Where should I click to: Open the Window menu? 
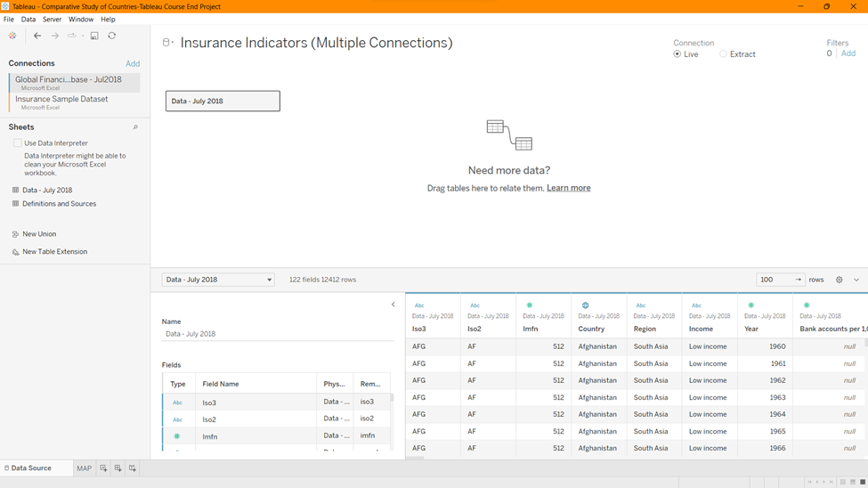[x=81, y=20]
